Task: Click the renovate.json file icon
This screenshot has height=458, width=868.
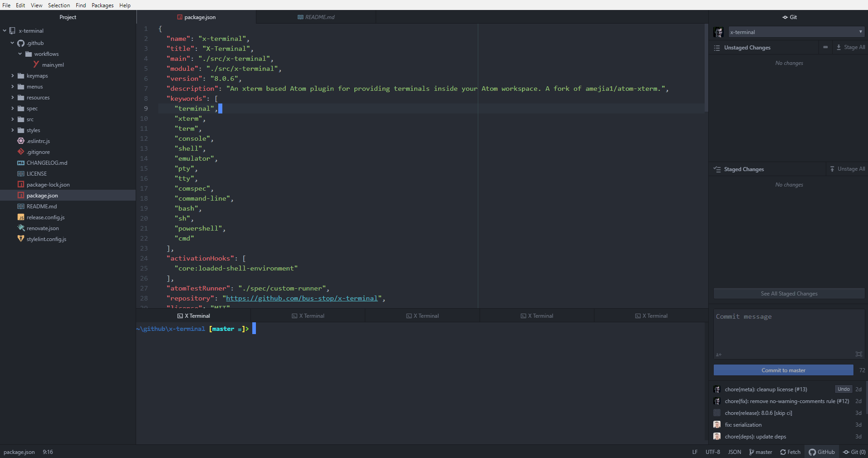Action: (21, 228)
